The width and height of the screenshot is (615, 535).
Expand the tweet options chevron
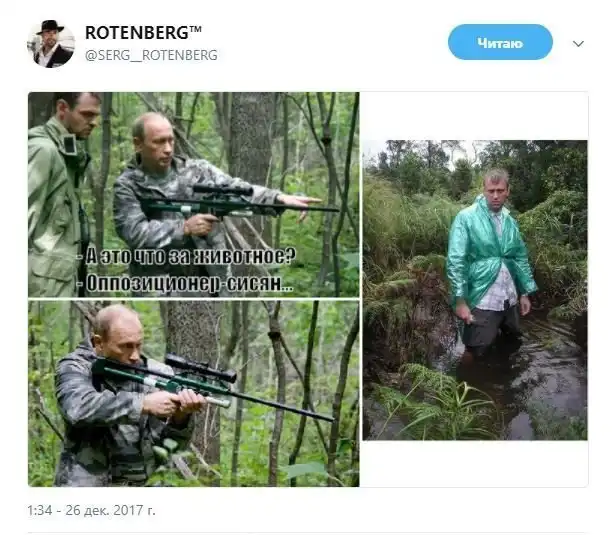(578, 44)
